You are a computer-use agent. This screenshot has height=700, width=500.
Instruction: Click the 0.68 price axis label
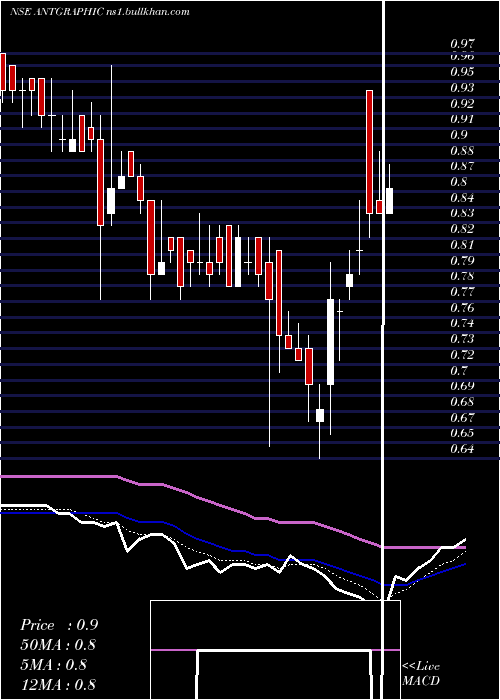[462, 402]
